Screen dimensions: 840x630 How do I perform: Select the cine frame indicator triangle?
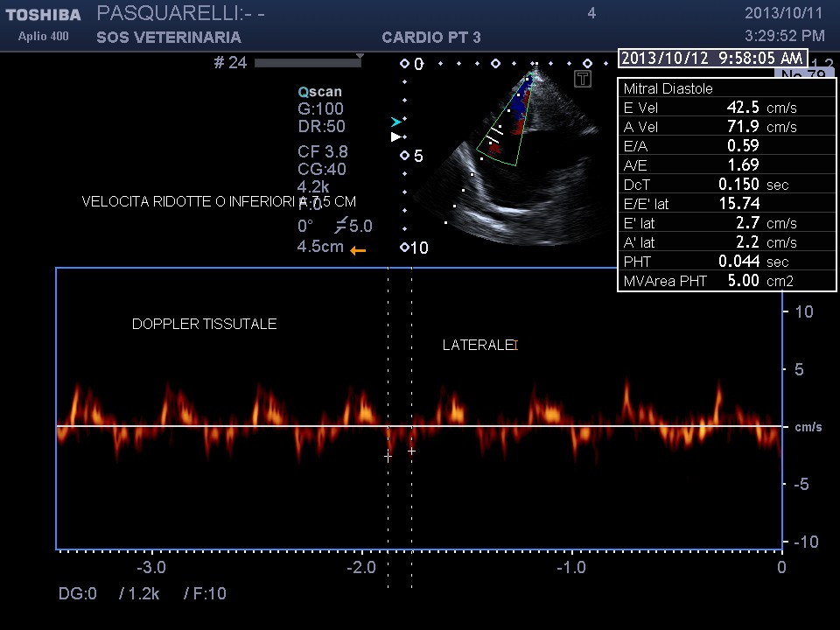tap(360, 57)
